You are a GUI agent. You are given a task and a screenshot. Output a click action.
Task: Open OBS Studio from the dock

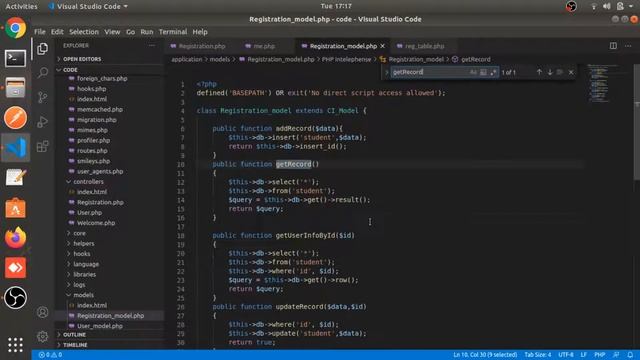pyautogui.click(x=16, y=298)
